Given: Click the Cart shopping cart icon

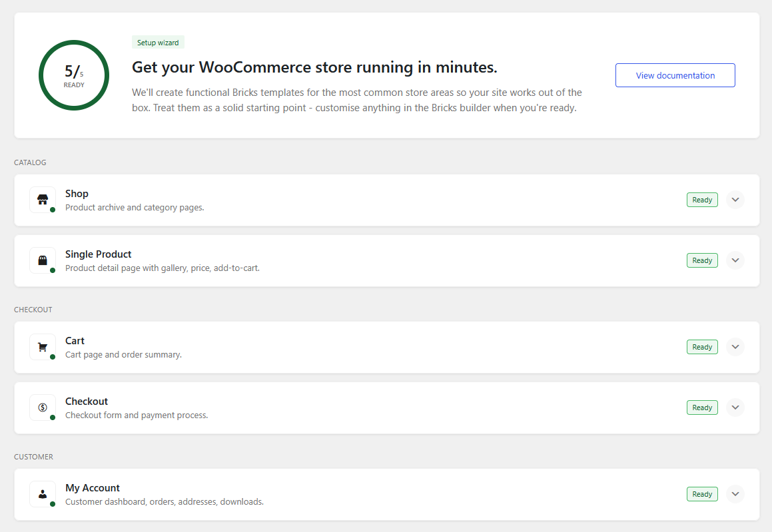Looking at the screenshot, I should click(x=43, y=347).
